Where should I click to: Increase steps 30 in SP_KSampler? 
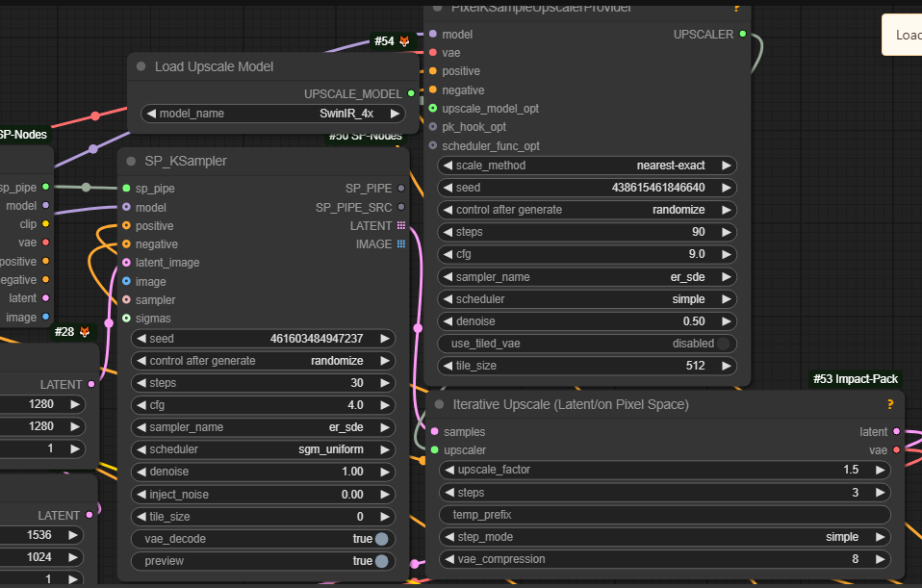pyautogui.click(x=385, y=383)
